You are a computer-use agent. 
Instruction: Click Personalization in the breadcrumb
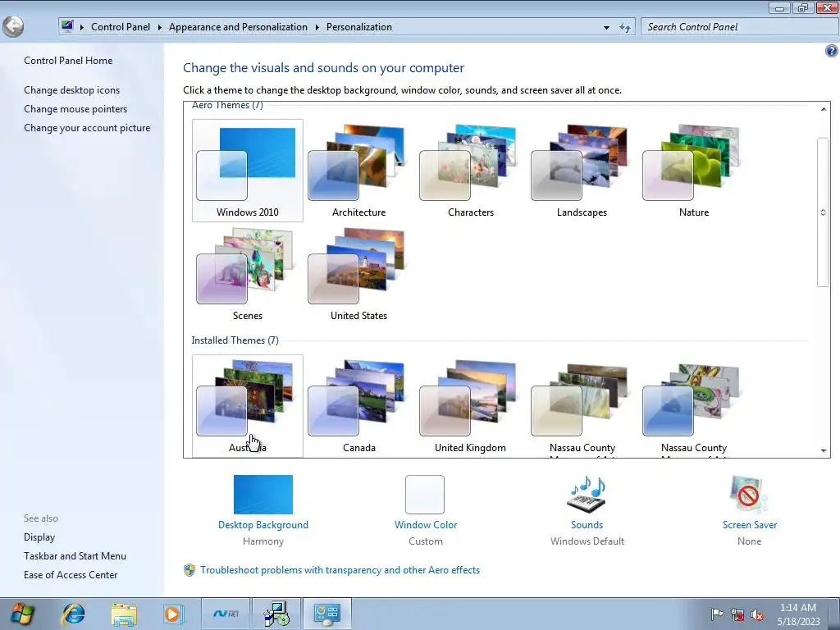click(x=359, y=27)
